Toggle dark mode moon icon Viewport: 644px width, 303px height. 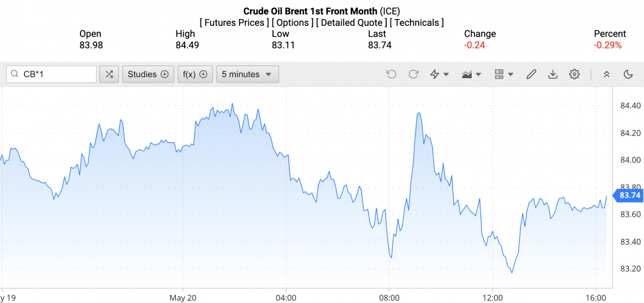click(628, 74)
